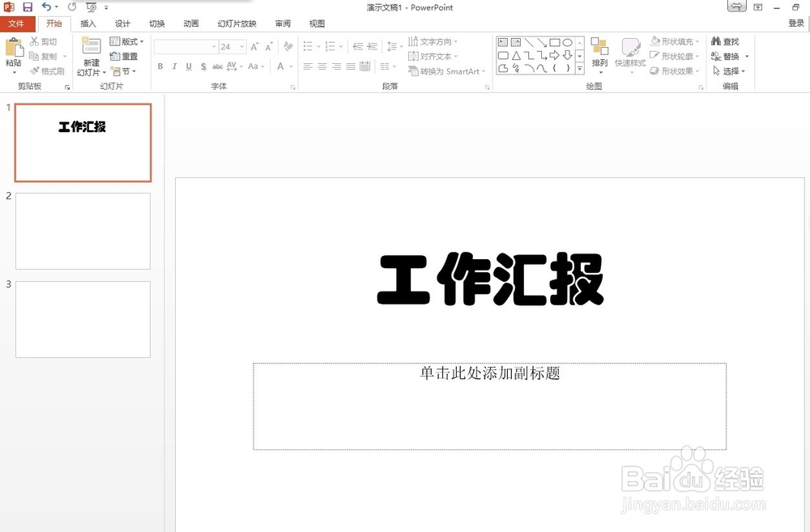
Task: Open the 文字方向 text direction dropdown
Action: pos(433,41)
